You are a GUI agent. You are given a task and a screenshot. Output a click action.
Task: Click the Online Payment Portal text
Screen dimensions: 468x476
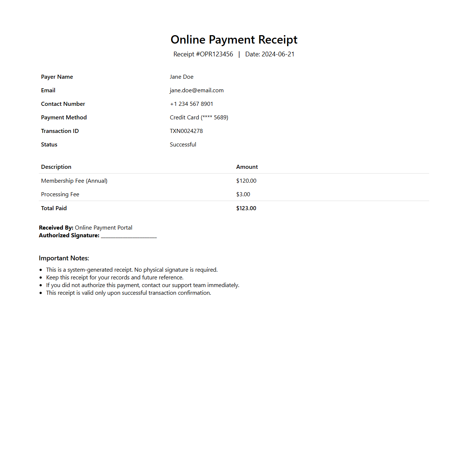click(x=104, y=228)
